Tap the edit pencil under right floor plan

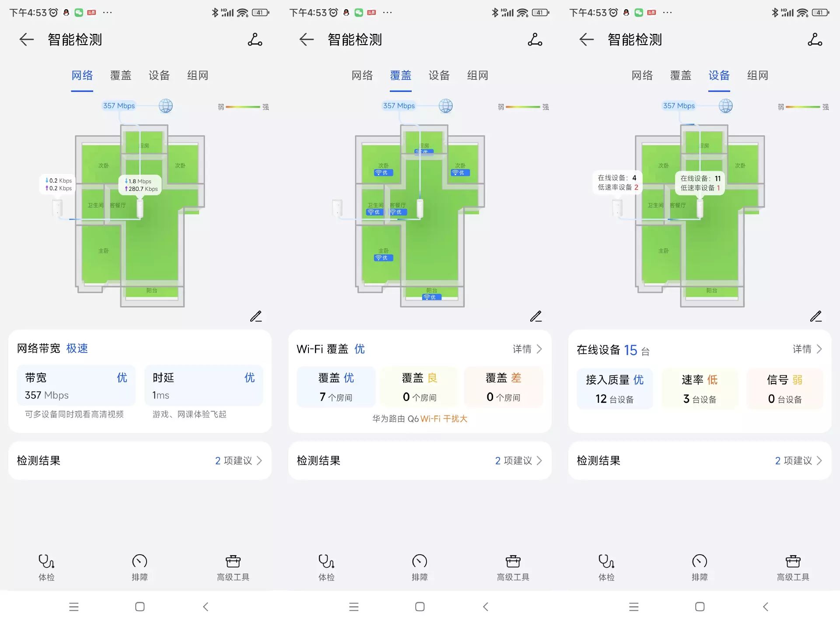[816, 316]
